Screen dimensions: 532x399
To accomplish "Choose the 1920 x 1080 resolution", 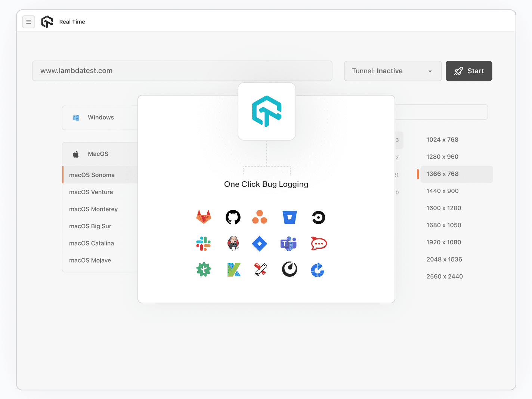I will point(444,242).
